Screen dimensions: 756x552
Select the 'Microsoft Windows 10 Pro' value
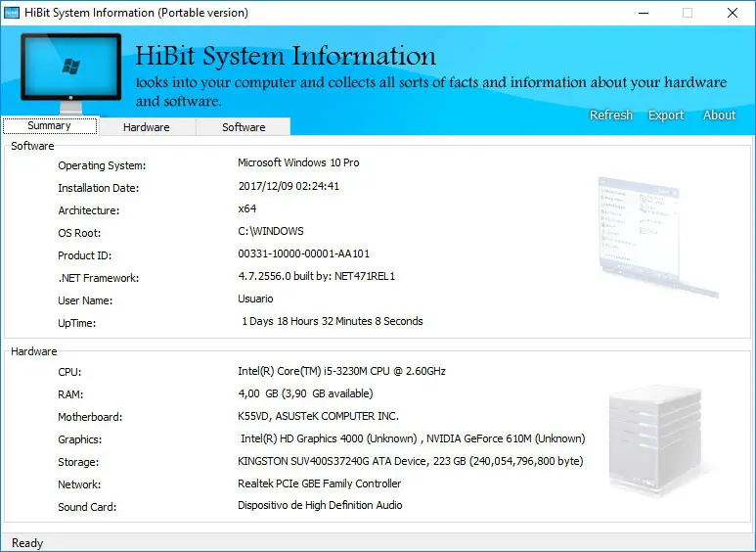click(298, 162)
